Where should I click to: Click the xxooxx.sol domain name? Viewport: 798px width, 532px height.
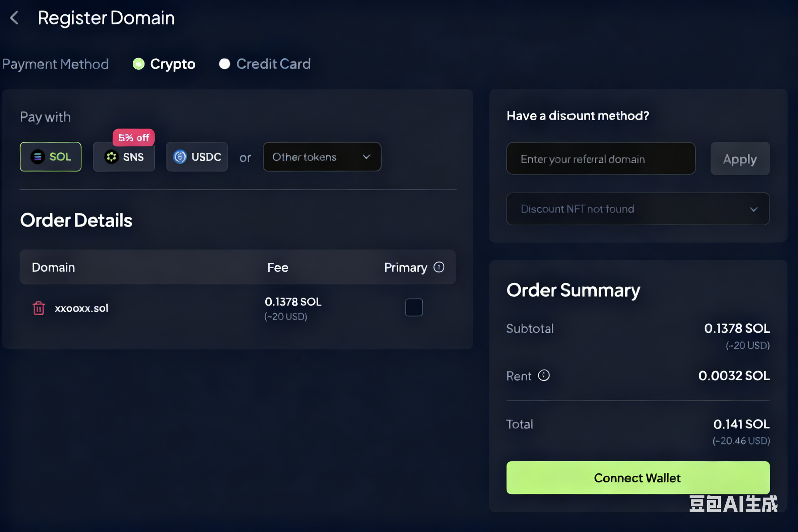(81, 308)
